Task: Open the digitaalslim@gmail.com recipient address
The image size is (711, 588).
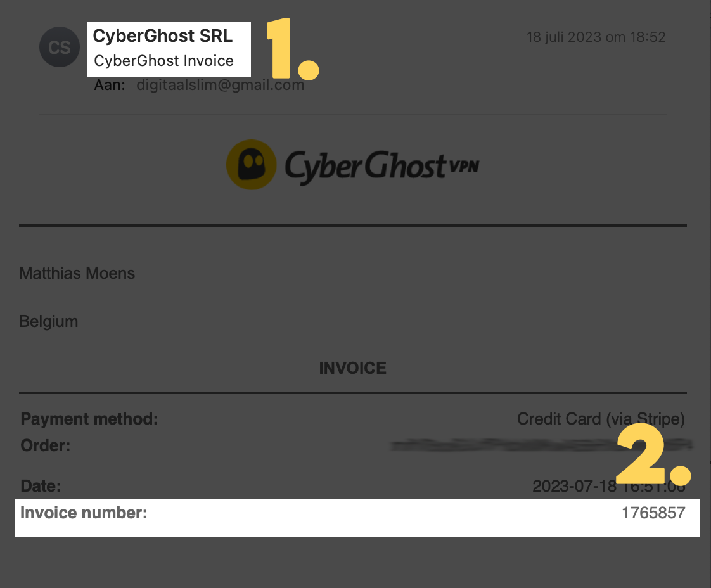Action: tap(221, 85)
